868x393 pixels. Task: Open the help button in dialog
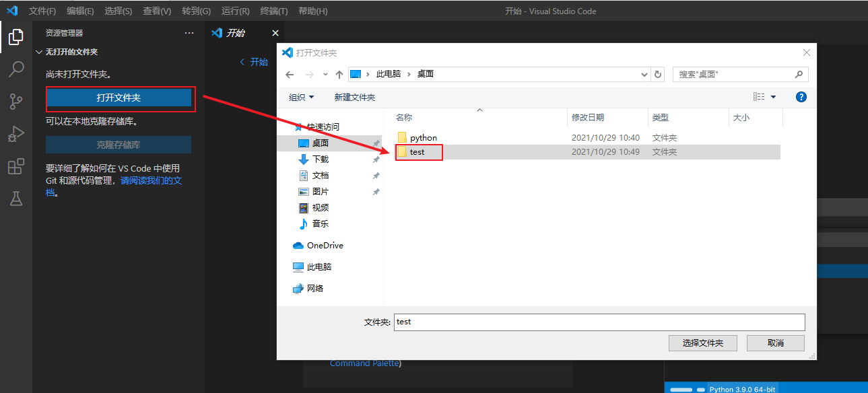801,97
